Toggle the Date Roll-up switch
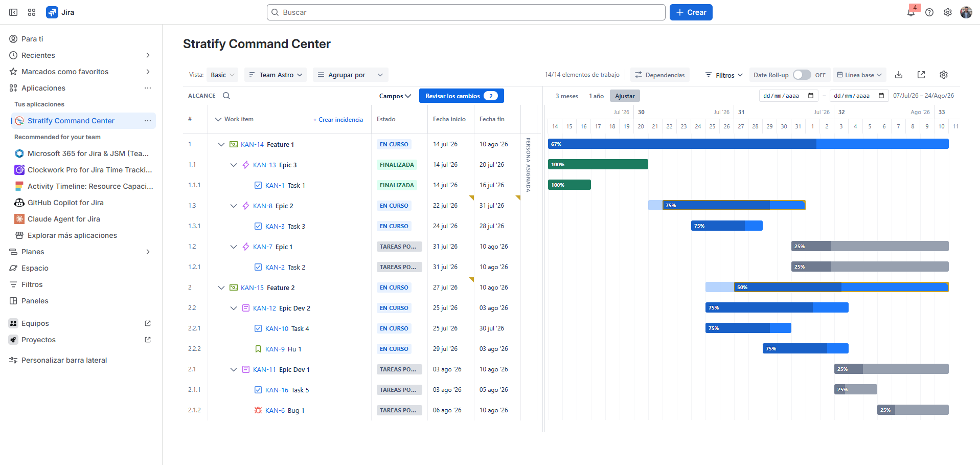Viewport: 980px width, 465px height. coord(802,75)
